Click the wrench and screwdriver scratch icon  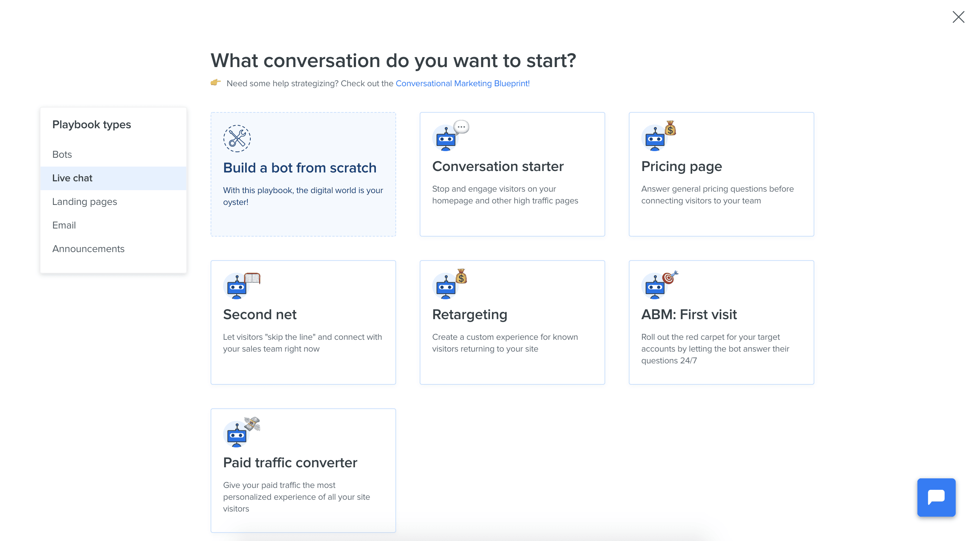pyautogui.click(x=237, y=139)
